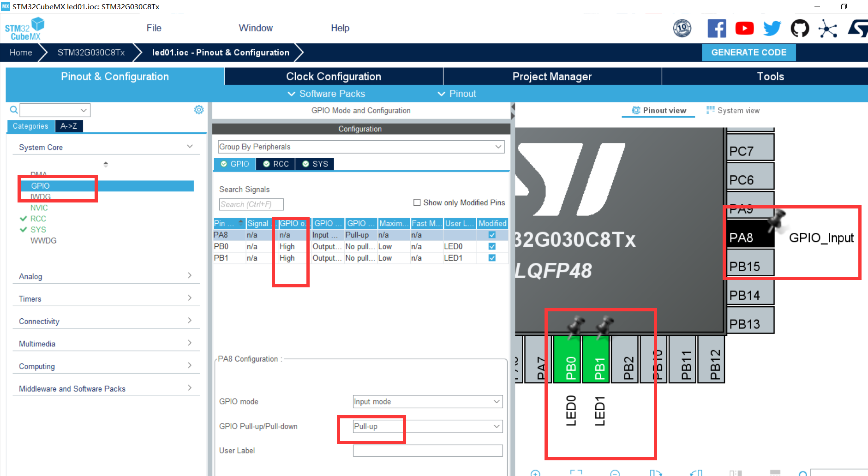This screenshot has height=476, width=868.
Task: Click the 10-year anniversary badge icon
Action: coord(682,29)
